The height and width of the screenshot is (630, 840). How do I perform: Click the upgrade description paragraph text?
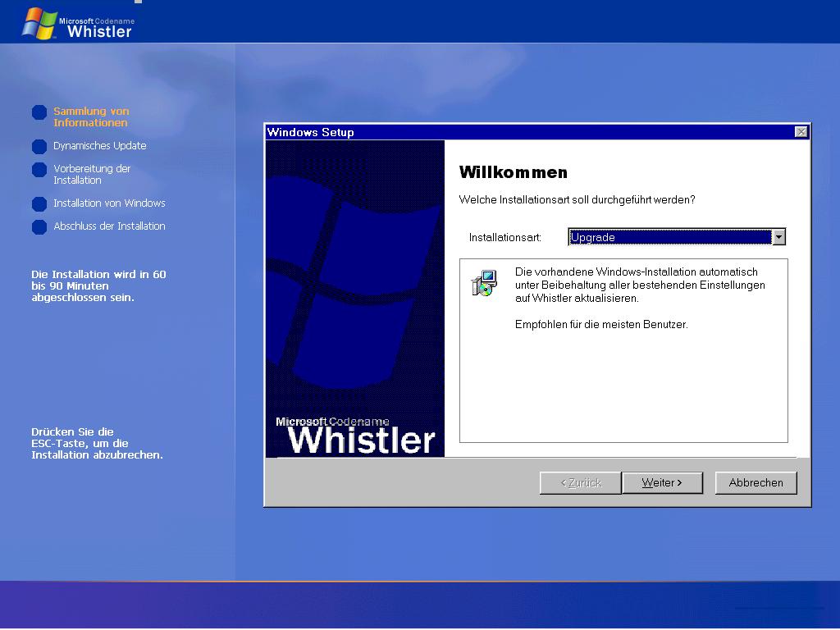click(x=640, y=285)
